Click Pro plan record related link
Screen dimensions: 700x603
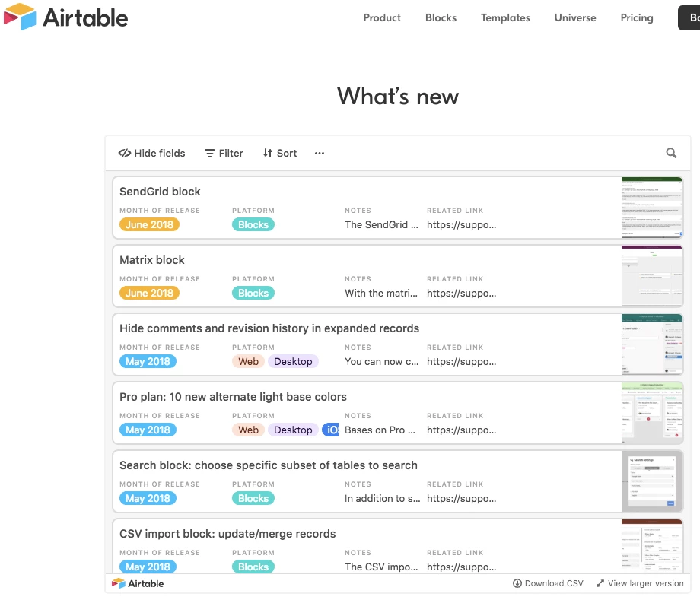pos(461,430)
